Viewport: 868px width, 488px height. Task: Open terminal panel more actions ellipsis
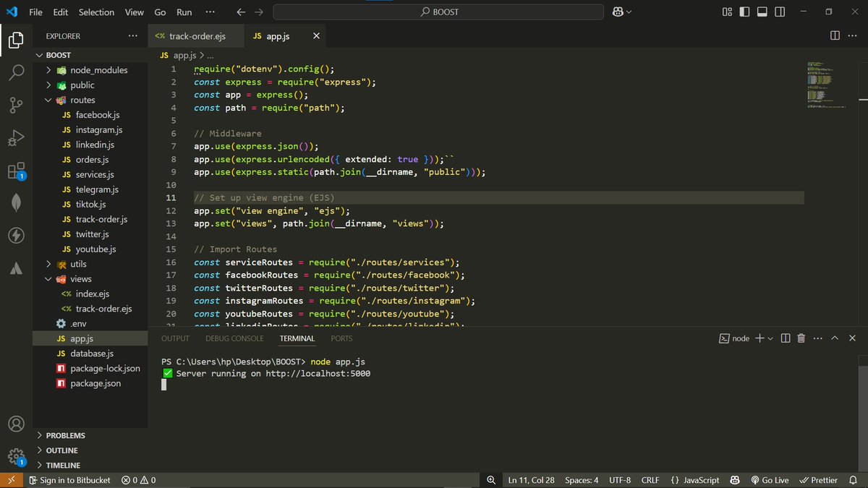[x=817, y=338]
